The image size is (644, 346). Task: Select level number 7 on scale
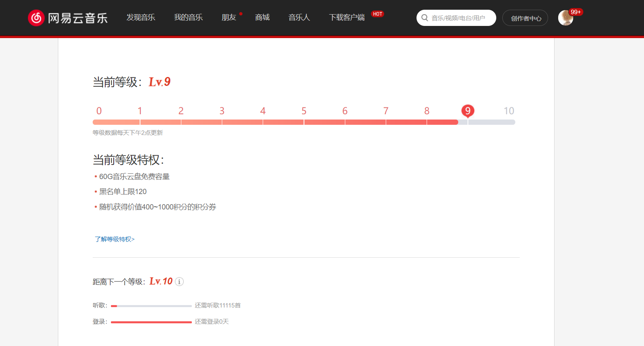pyautogui.click(x=386, y=111)
